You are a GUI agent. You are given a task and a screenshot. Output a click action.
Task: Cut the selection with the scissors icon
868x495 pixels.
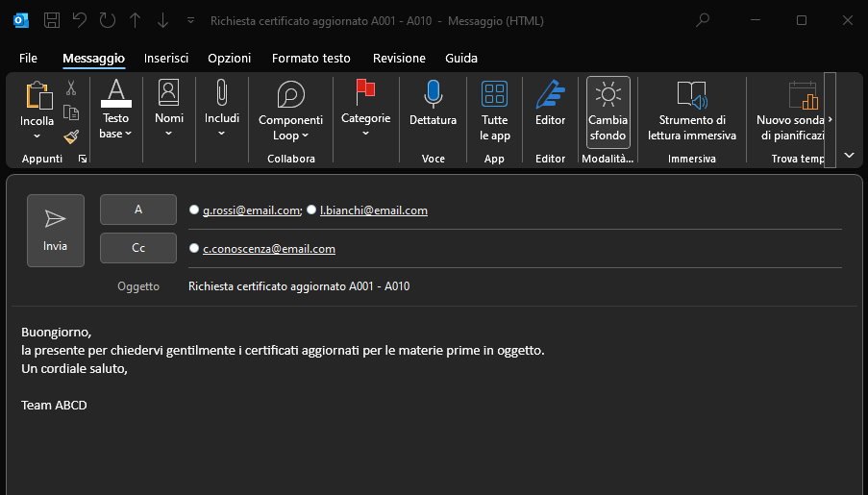point(71,88)
